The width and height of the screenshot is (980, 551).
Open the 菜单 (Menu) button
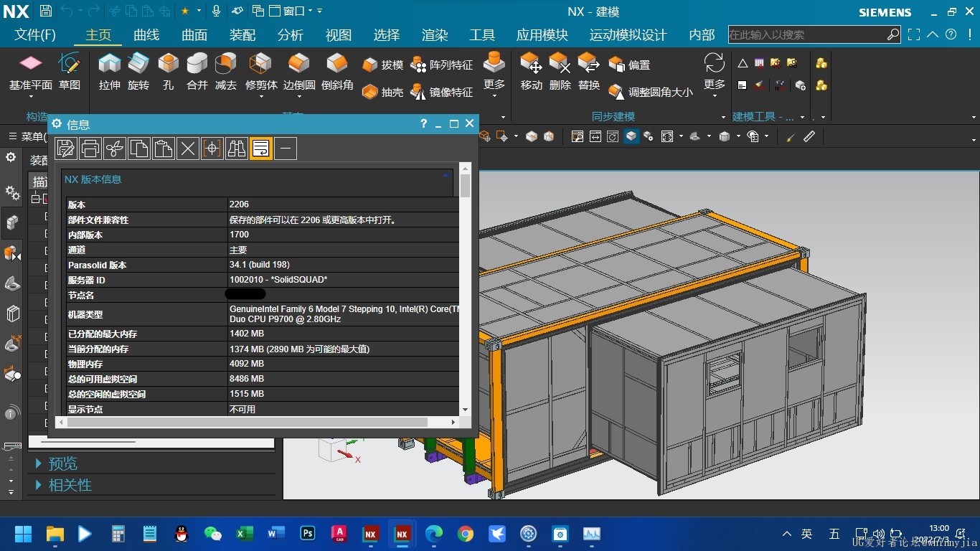(27, 136)
